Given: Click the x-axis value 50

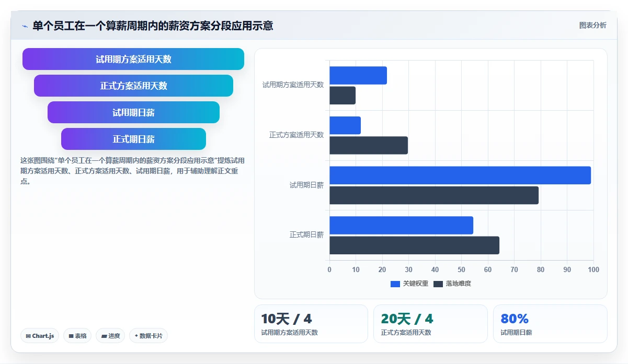Looking at the screenshot, I should coord(461,269).
